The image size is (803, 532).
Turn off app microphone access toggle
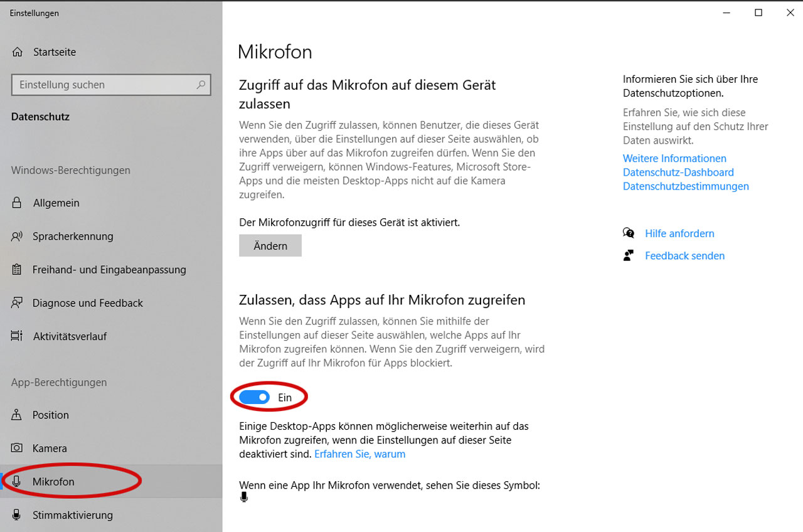click(255, 397)
